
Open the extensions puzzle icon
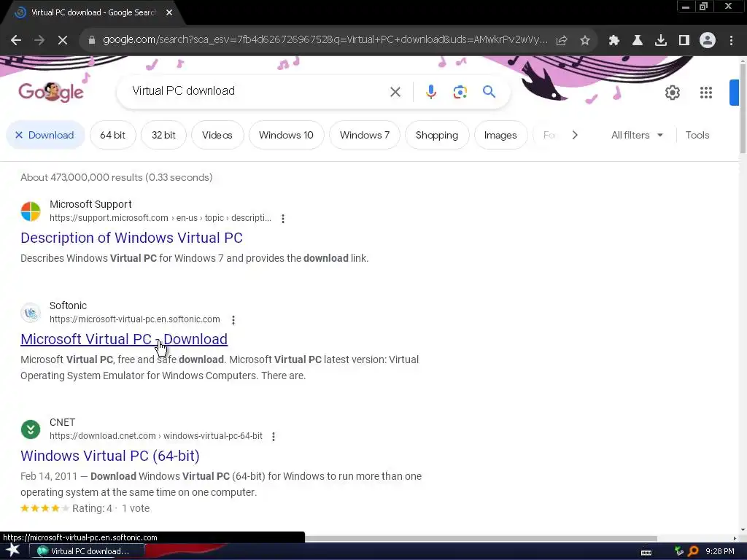[614, 41]
